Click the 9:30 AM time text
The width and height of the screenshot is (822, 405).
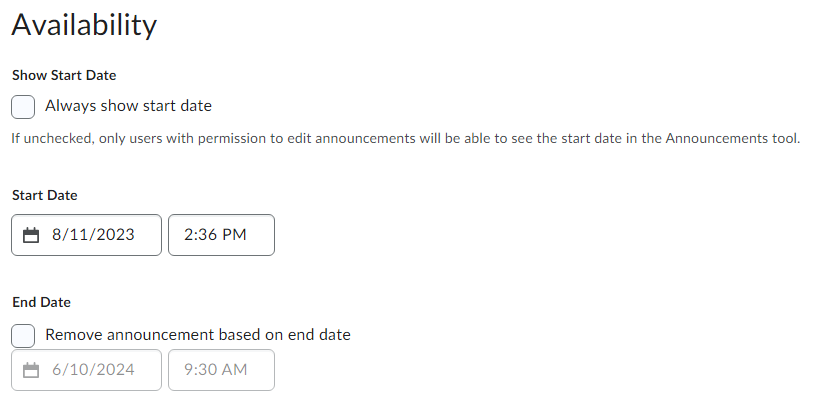click(215, 370)
